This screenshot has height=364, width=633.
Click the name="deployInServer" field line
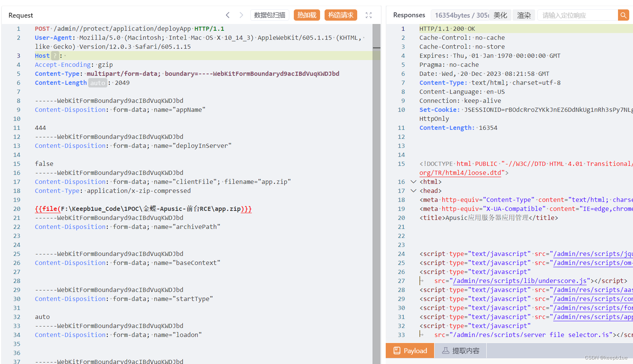pos(133,146)
